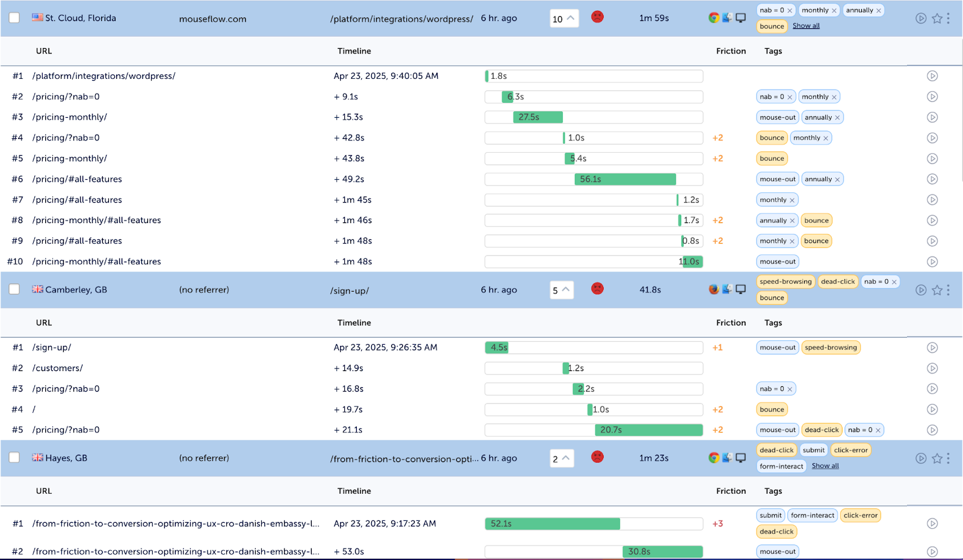Viewport: 963px width, 560px height.
Task: Open the kebab menu for St. Cloud session
Action: tap(948, 19)
